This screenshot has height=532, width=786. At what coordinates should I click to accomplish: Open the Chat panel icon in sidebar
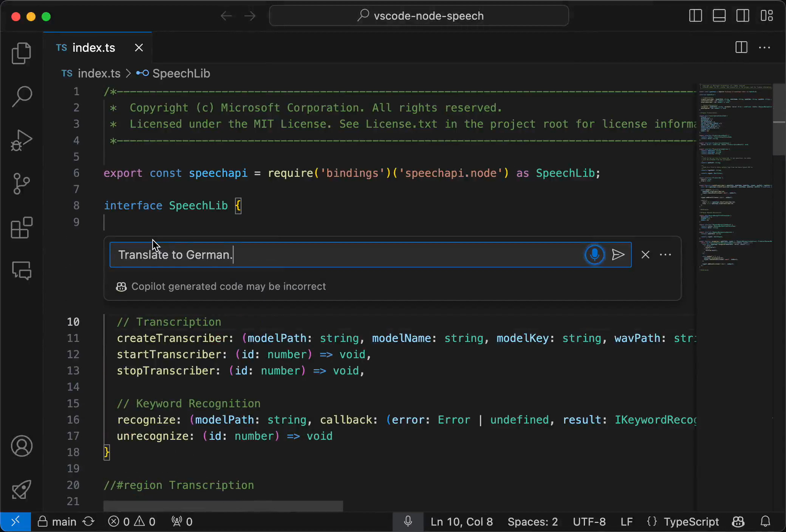pos(22,271)
